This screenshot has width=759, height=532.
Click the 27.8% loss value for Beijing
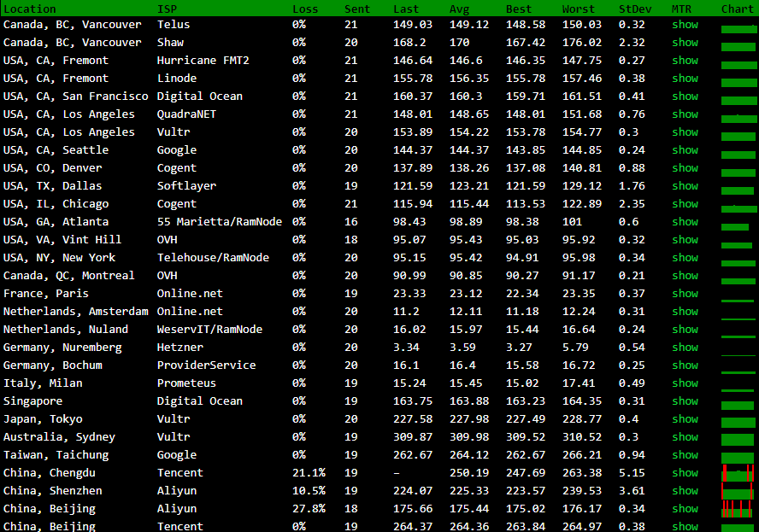309,508
